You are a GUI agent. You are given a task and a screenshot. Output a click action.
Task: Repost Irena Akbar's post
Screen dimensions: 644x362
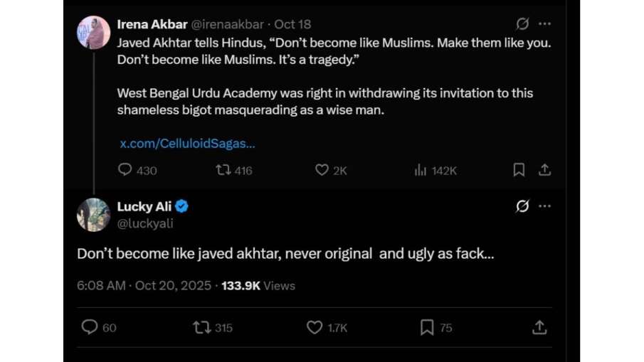click(223, 170)
